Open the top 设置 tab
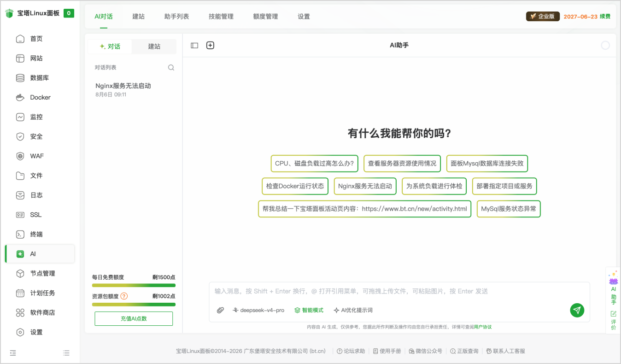621x364 pixels. [304, 16]
